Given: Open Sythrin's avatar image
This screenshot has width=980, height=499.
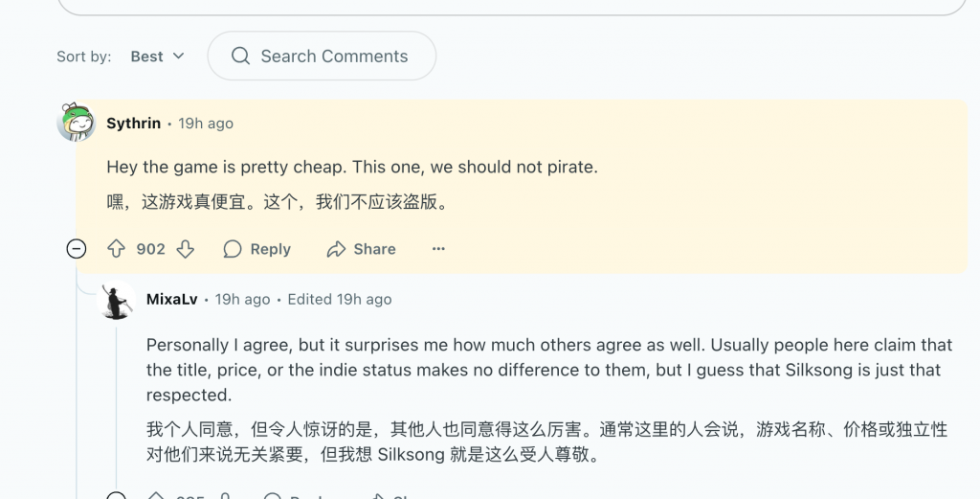Looking at the screenshot, I should point(77,123).
